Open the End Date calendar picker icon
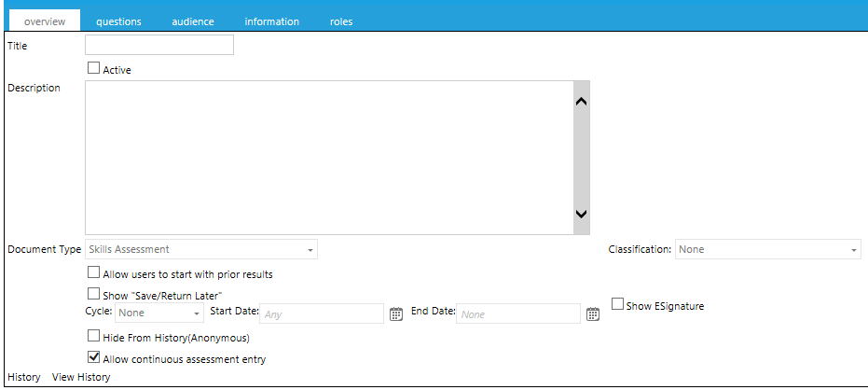 593,314
